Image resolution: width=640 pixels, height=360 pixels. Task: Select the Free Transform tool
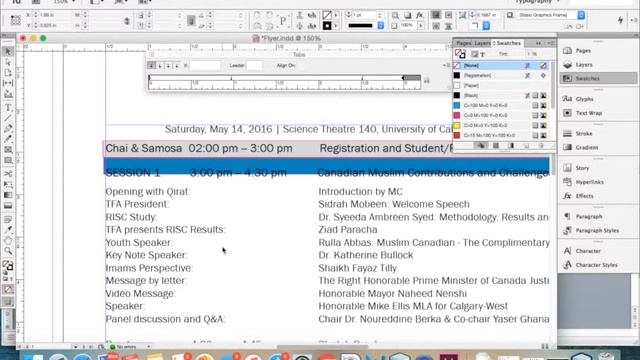click(x=8, y=184)
